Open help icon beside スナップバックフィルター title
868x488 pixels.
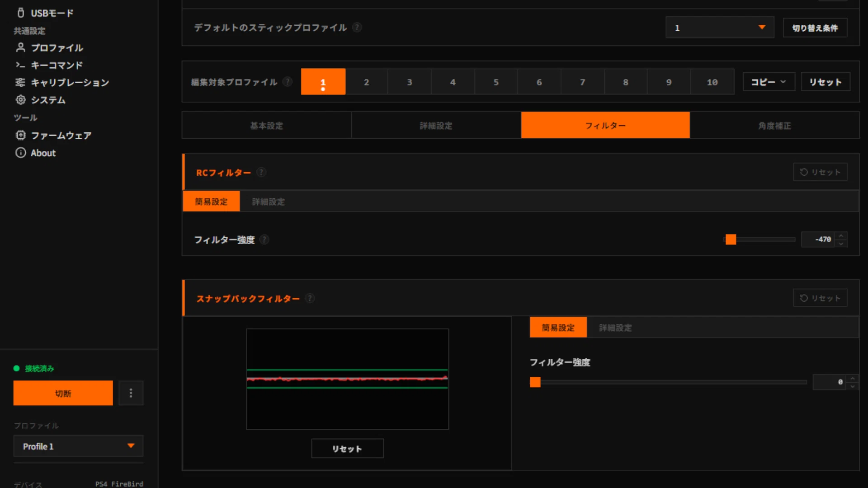click(310, 298)
